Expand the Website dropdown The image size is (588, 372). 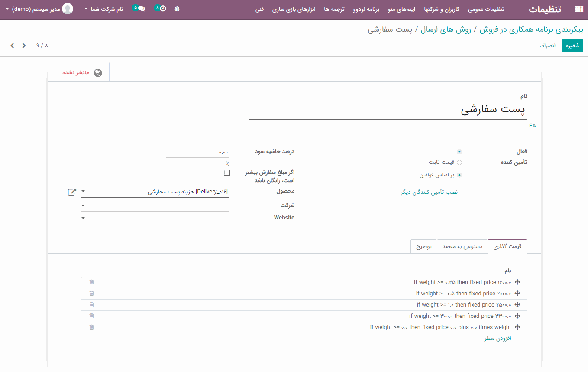84,218
